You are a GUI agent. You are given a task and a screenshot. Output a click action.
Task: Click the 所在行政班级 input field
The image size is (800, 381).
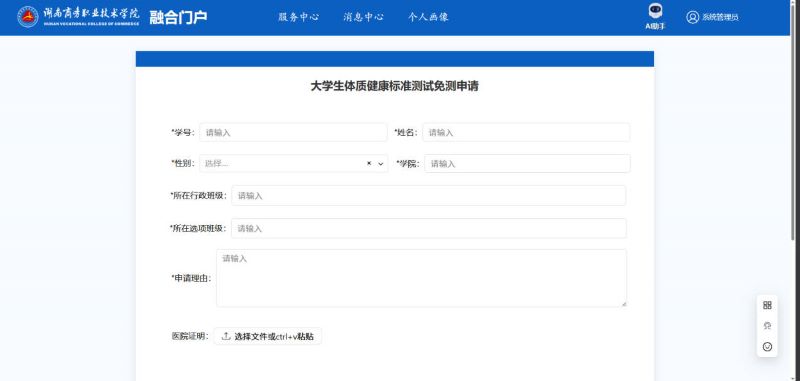pyautogui.click(x=429, y=196)
